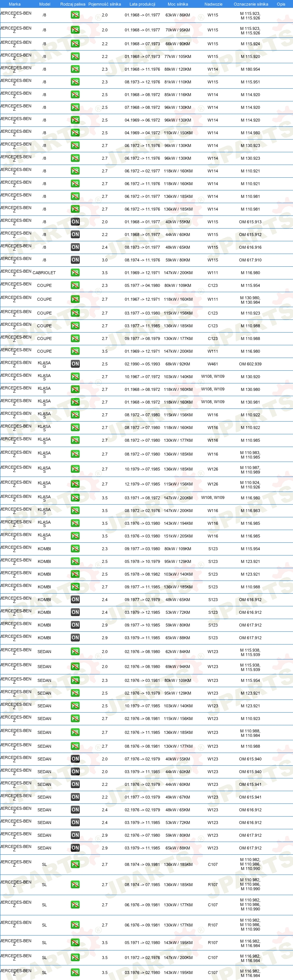The height and width of the screenshot is (980, 293).
Task: Click the PB icon in KOMBI 95kW / 129KM row
Action: pyautogui.click(x=75, y=561)
